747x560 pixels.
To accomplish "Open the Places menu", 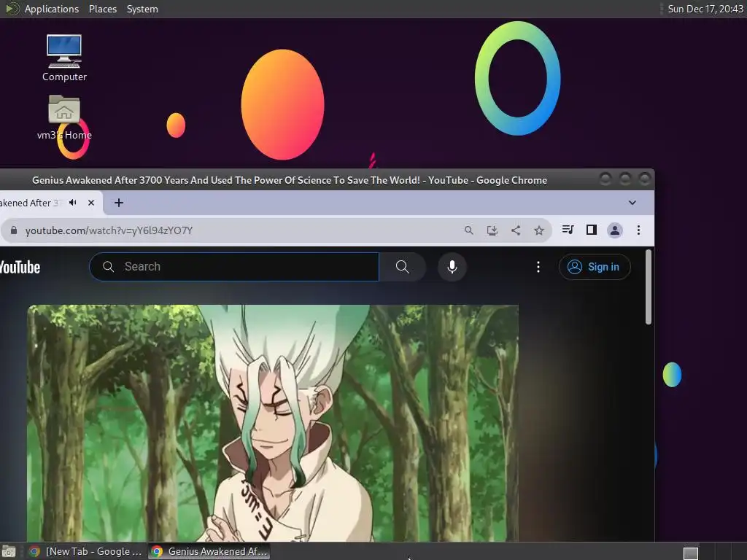I will (102, 9).
